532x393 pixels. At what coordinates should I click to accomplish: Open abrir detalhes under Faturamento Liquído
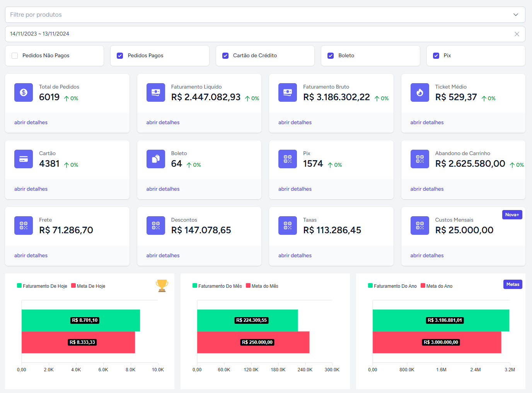click(163, 122)
